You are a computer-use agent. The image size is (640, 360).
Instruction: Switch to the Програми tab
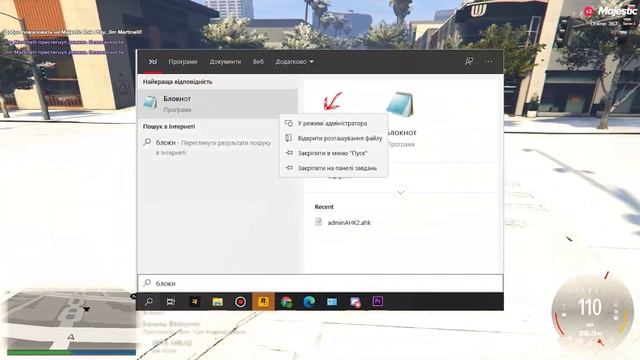(x=183, y=62)
